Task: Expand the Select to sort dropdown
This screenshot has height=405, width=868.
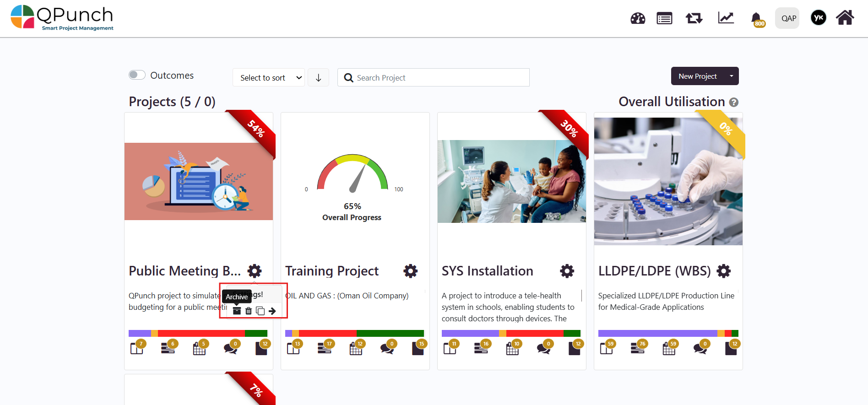Action: (269, 78)
